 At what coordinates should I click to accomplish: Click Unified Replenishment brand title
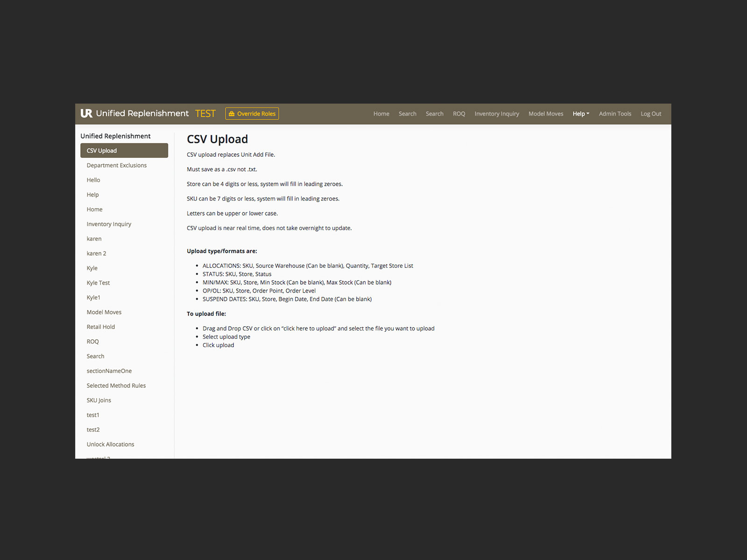[142, 113]
